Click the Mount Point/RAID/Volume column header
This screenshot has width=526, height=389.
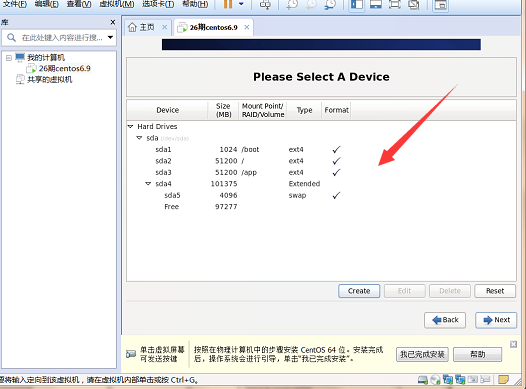point(263,110)
